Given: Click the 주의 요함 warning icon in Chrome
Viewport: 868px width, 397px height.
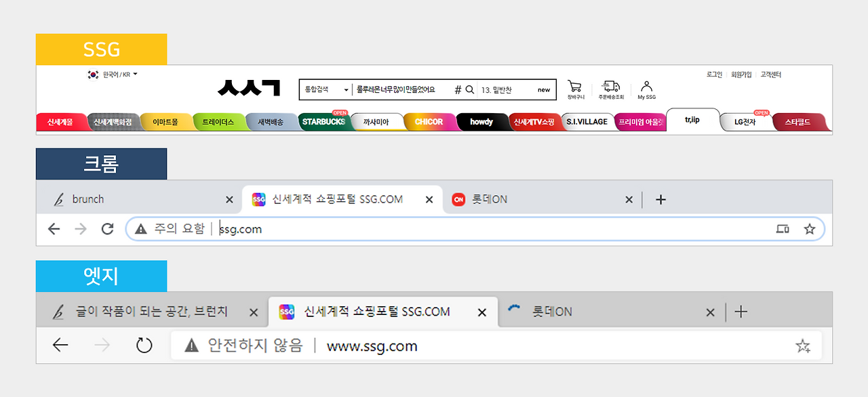Looking at the screenshot, I should (x=141, y=229).
